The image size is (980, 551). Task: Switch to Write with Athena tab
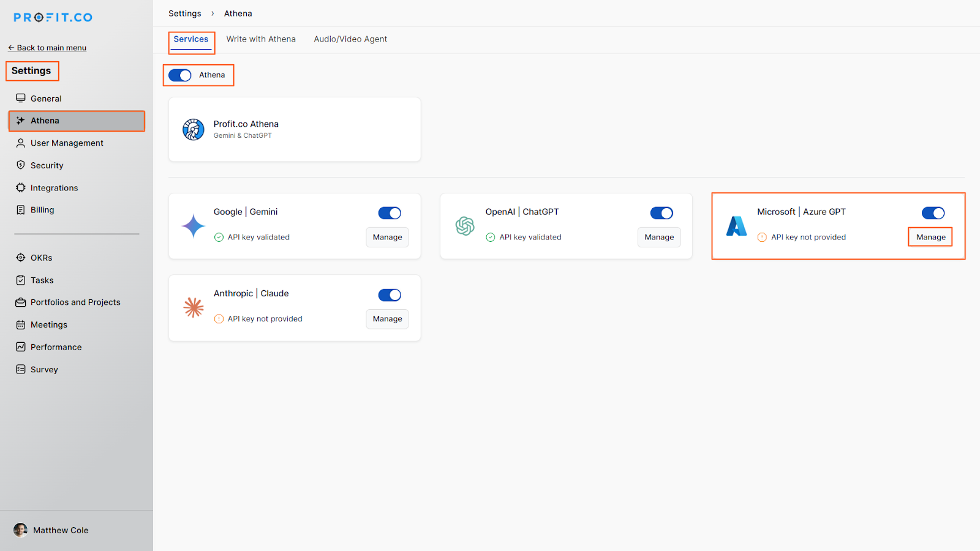pyautogui.click(x=261, y=39)
